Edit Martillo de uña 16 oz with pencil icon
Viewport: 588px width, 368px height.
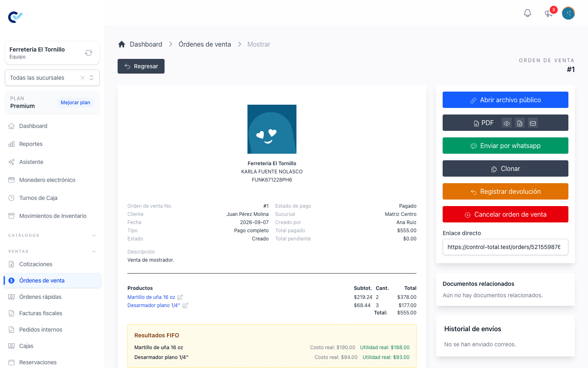180,297
